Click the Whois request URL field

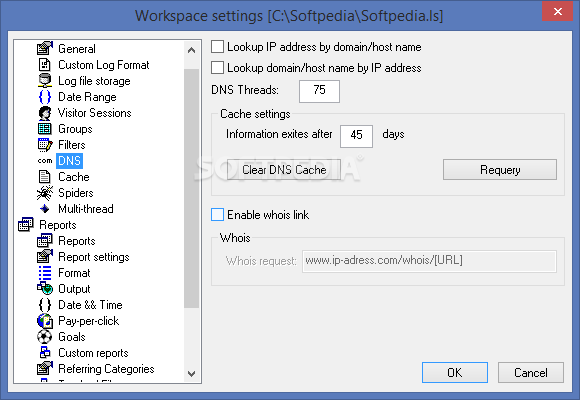[429, 262]
